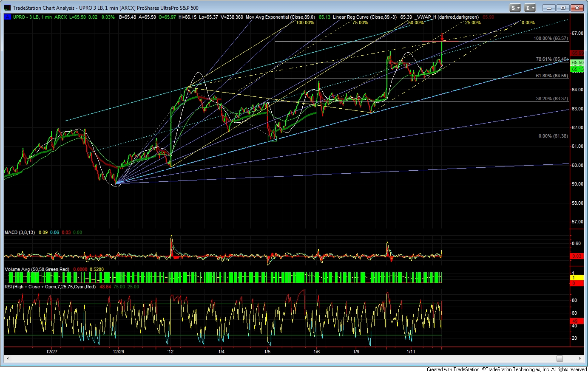Maximize the Chart Analysis window
588x372 pixels.
coord(563,8)
